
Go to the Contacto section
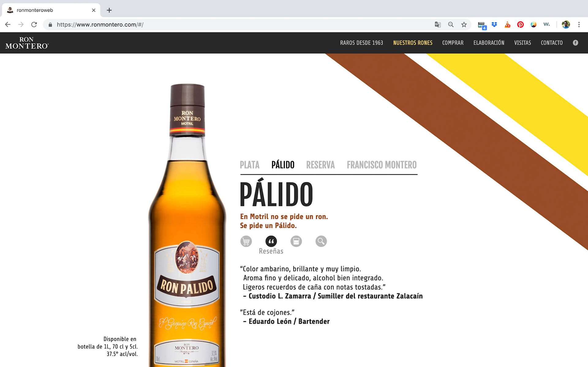pyautogui.click(x=552, y=43)
